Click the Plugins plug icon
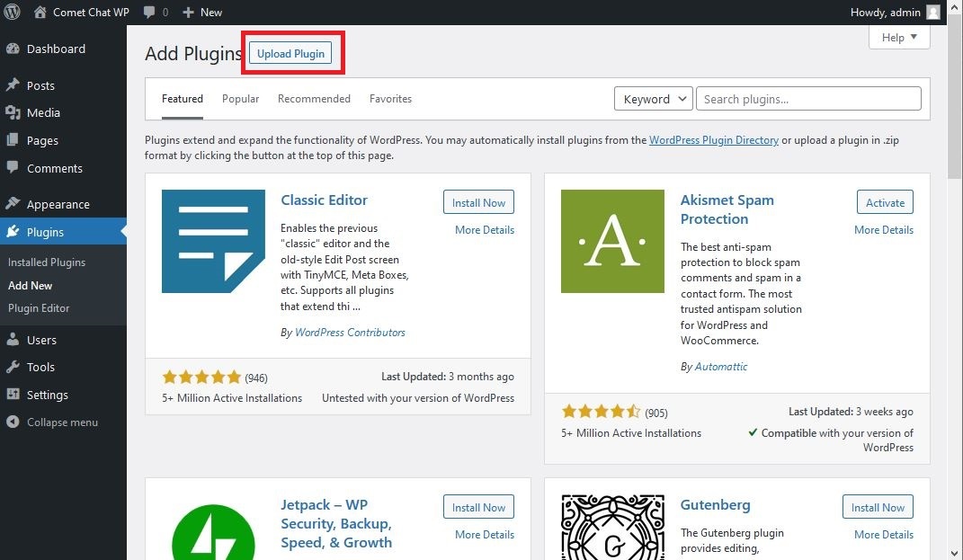Viewport: 963px width, 560px height. click(13, 232)
